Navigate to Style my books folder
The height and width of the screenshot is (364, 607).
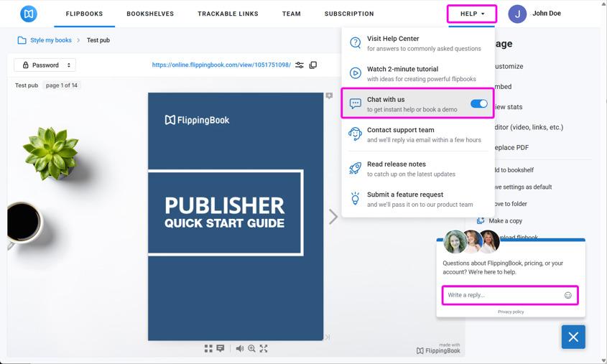point(51,40)
